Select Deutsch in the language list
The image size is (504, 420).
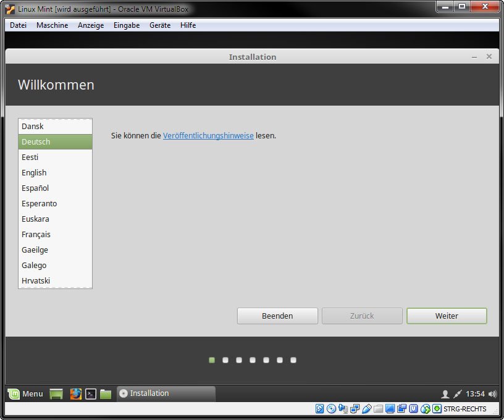(x=56, y=141)
